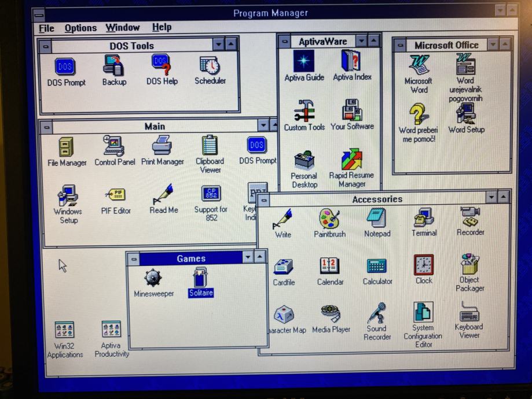The image size is (532, 399).
Task: Launch Backup from DOS Tools
Action: coord(113,65)
